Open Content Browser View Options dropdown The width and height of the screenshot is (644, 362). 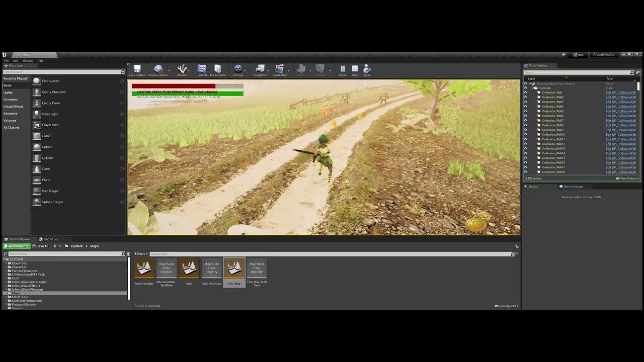click(506, 306)
